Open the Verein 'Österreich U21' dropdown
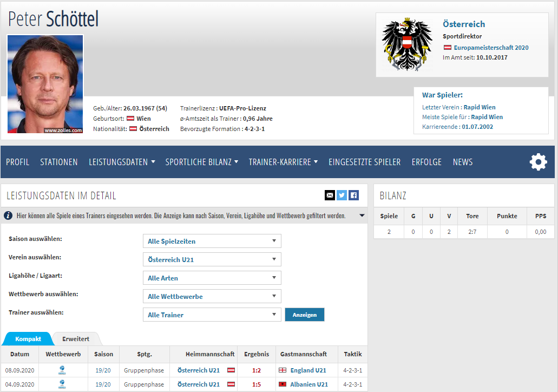 (212, 259)
